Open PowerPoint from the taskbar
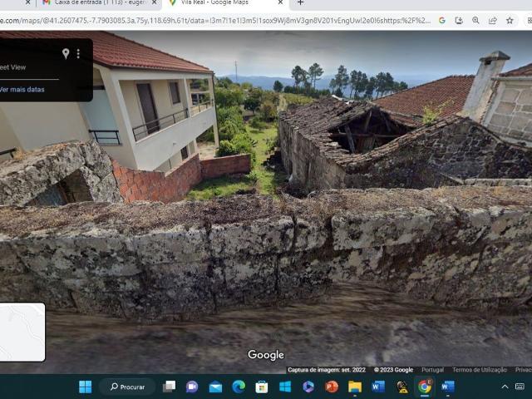Image resolution: width=532 pixels, height=399 pixels. [x=332, y=387]
